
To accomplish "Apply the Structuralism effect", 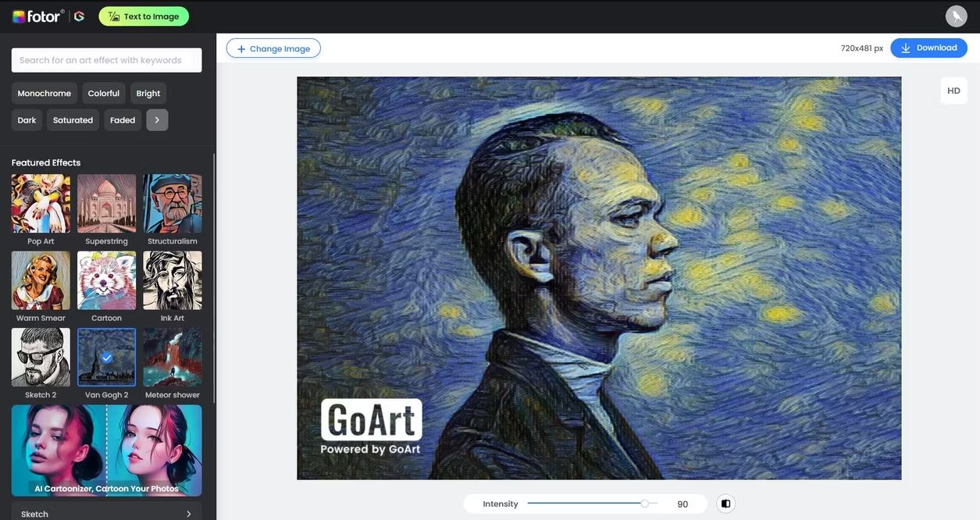I will click(173, 204).
